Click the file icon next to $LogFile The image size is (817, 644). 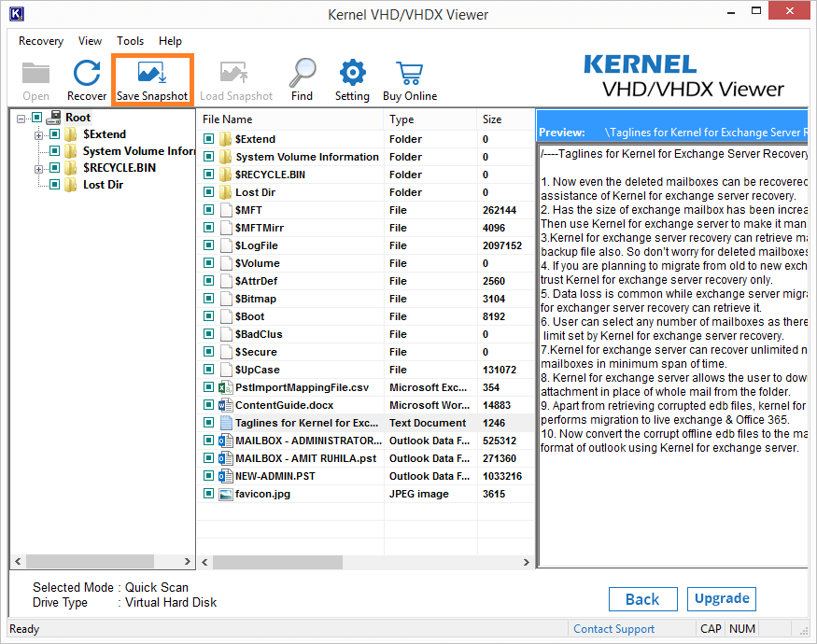tap(226, 245)
